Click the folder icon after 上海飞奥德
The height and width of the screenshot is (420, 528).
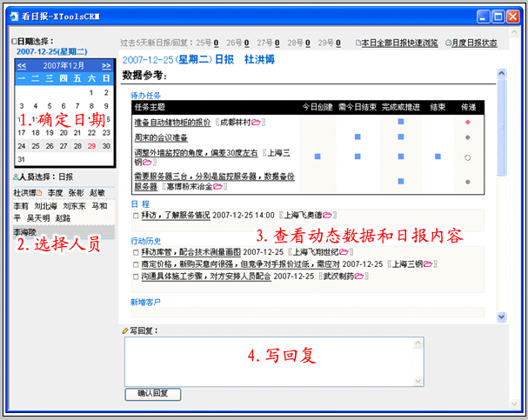329,214
